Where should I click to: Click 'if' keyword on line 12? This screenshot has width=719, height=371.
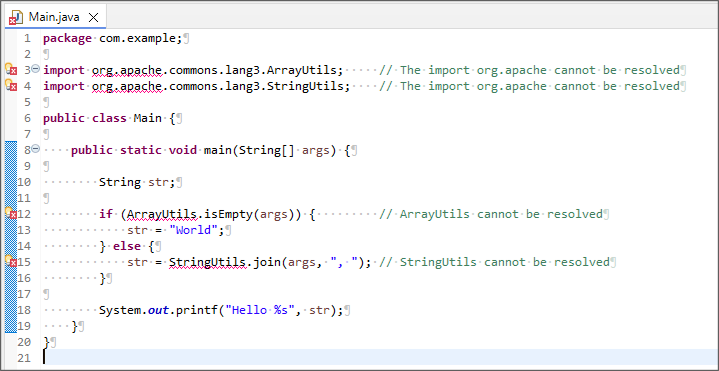pos(106,215)
